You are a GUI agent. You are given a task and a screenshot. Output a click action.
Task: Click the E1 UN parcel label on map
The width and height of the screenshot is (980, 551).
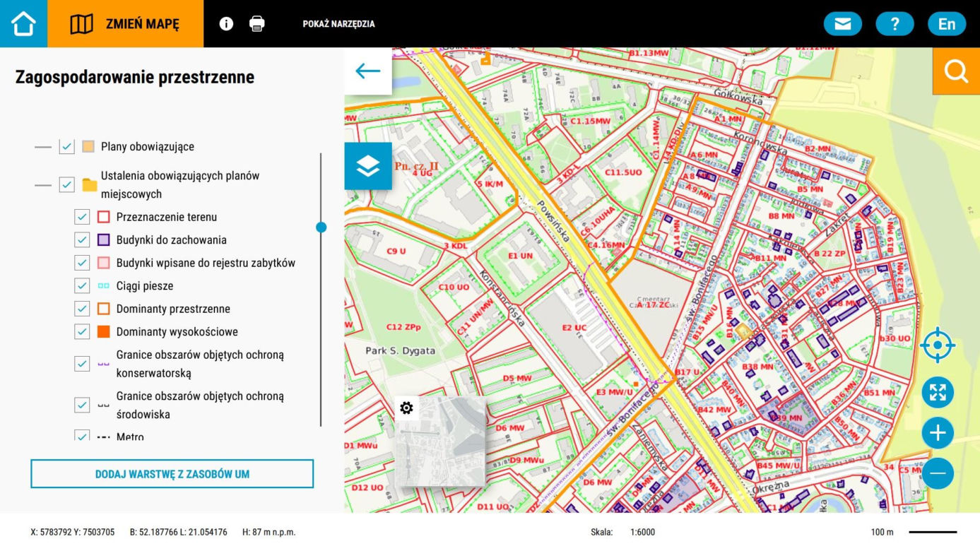pyautogui.click(x=521, y=256)
